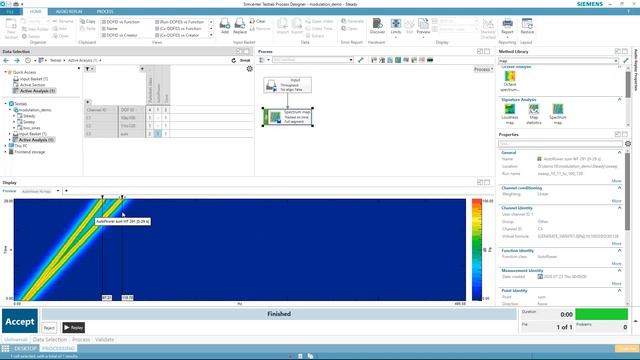Click the history clock icon in Data Selection
The image size is (640, 360).
coord(28,60)
